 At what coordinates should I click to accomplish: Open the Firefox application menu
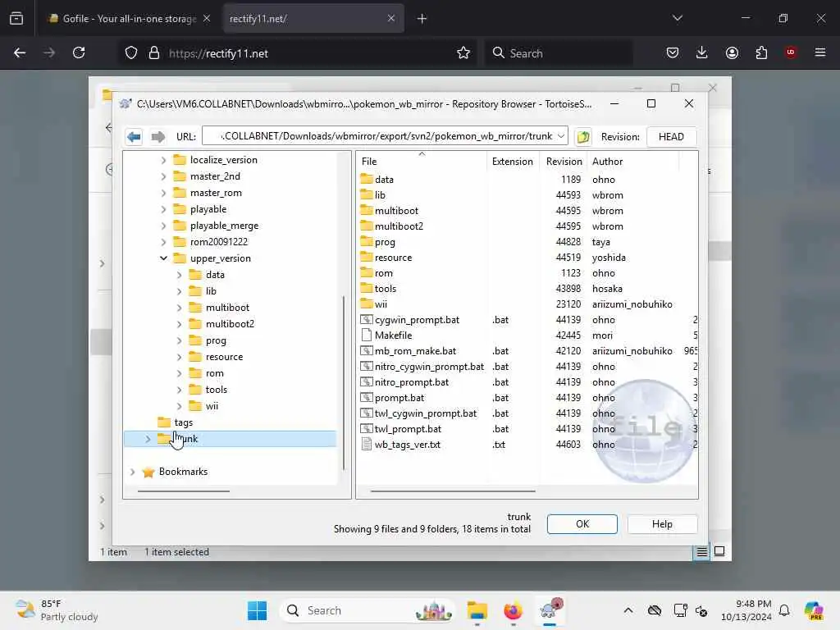point(819,52)
